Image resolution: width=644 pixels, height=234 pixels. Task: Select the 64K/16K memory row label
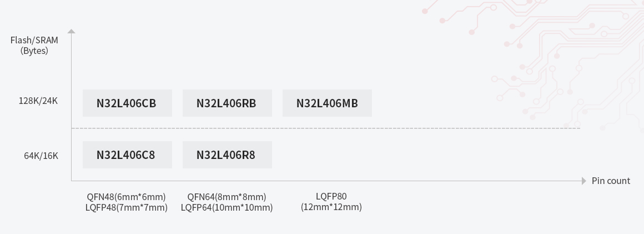click(x=41, y=156)
